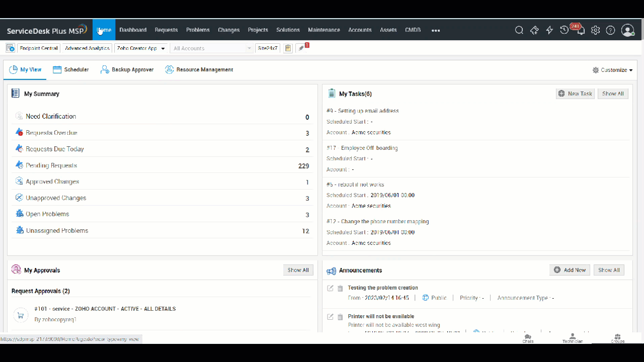Switch to Resource Management tab

199,70
